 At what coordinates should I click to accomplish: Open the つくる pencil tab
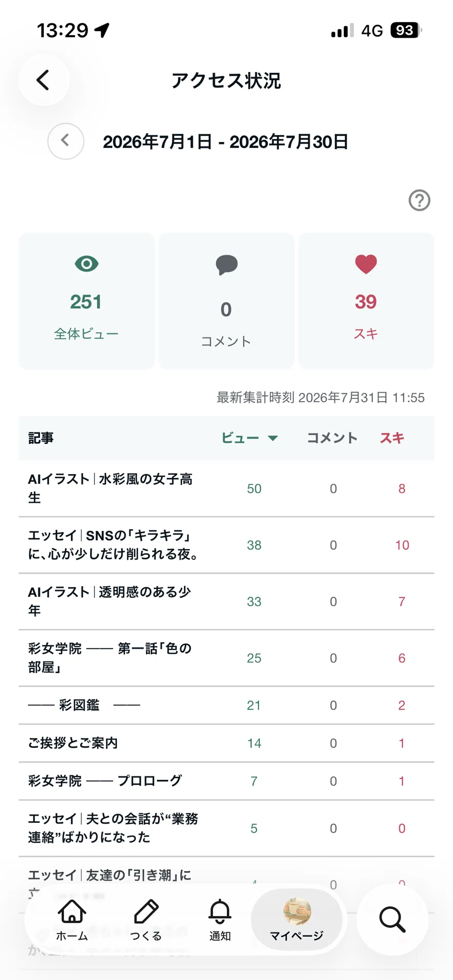click(x=146, y=920)
